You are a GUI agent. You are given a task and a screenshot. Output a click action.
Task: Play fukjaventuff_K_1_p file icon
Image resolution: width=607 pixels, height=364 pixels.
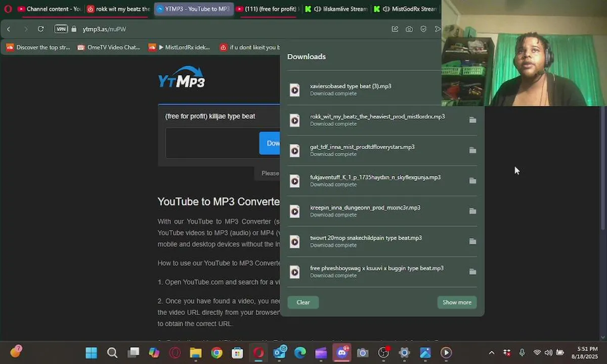click(295, 181)
